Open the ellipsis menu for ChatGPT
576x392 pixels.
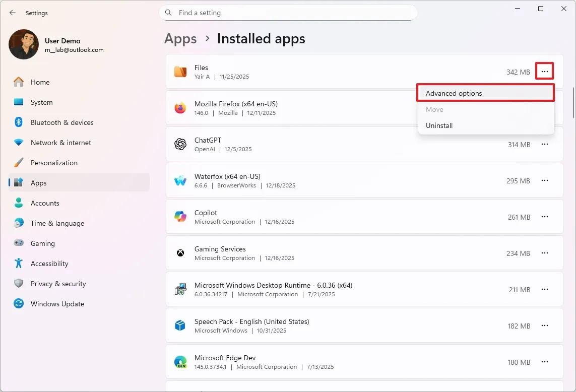[x=544, y=144]
